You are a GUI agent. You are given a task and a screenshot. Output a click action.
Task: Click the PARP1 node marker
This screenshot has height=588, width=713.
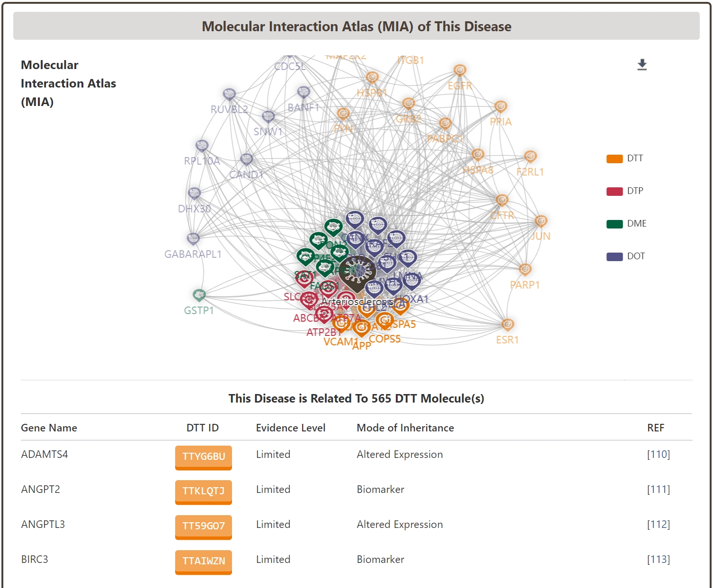pos(525,270)
